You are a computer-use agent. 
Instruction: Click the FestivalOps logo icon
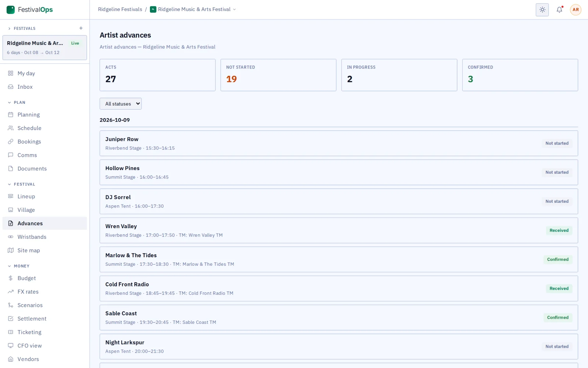tap(11, 10)
